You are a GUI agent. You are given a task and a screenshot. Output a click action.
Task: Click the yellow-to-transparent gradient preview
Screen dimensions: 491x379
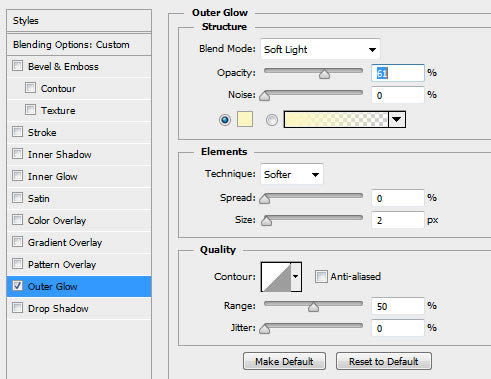pyautogui.click(x=336, y=119)
